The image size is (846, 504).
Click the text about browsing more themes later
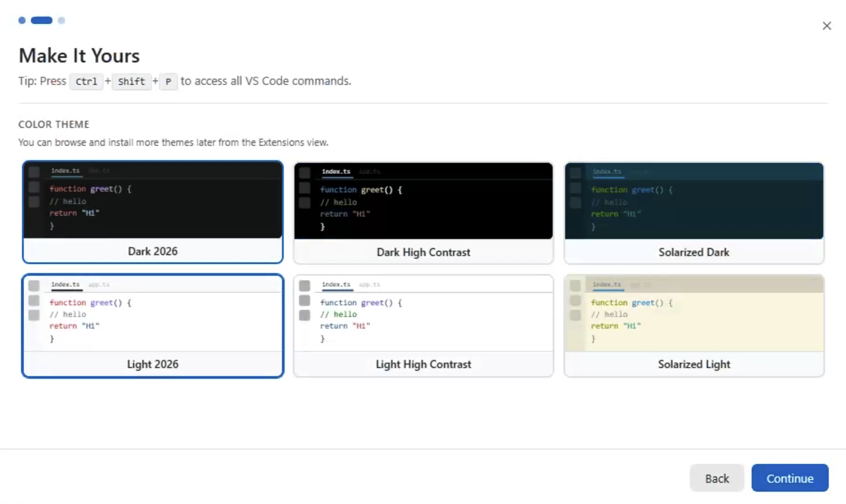pos(173,142)
